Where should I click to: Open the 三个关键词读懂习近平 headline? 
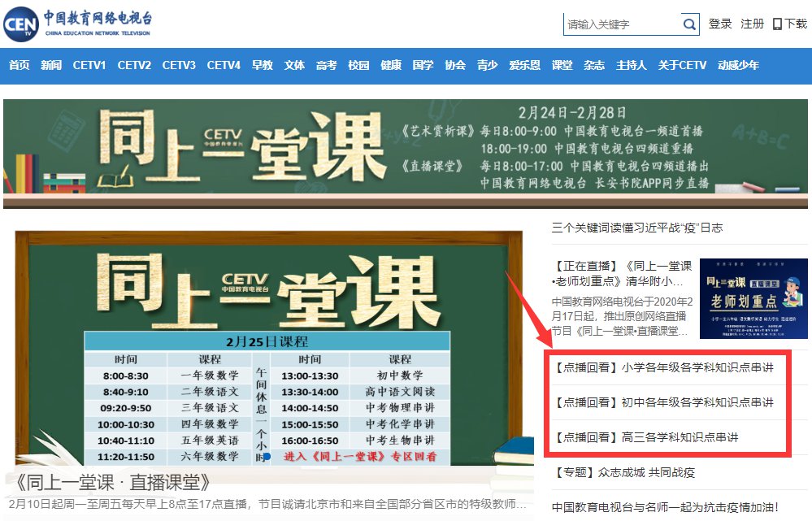coord(636,228)
